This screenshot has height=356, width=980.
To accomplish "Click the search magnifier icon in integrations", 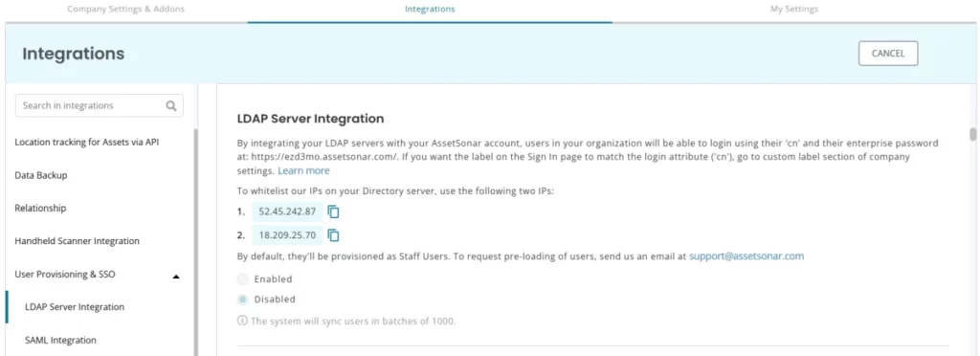I will coord(170,105).
